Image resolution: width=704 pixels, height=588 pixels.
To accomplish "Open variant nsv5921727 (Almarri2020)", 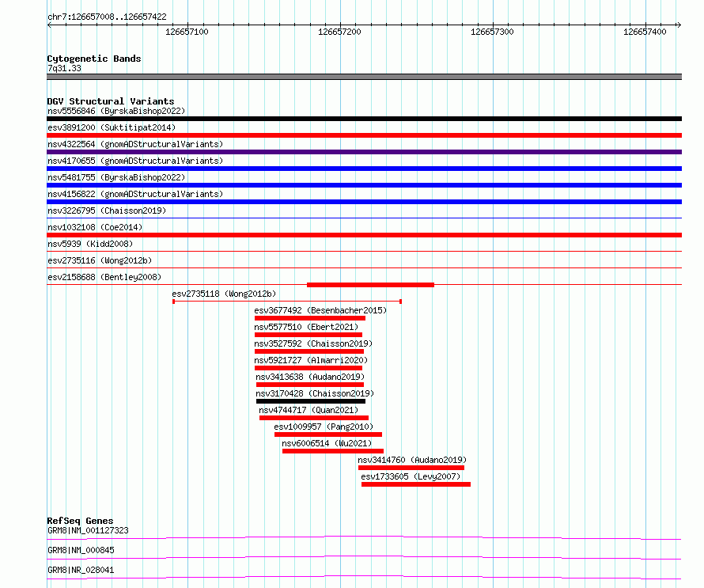I will coord(311,360).
